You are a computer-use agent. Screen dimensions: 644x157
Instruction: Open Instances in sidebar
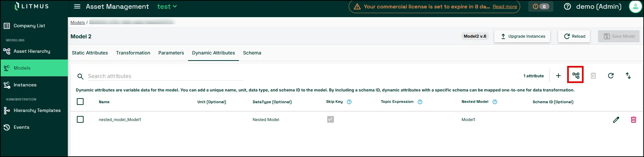coord(34,85)
